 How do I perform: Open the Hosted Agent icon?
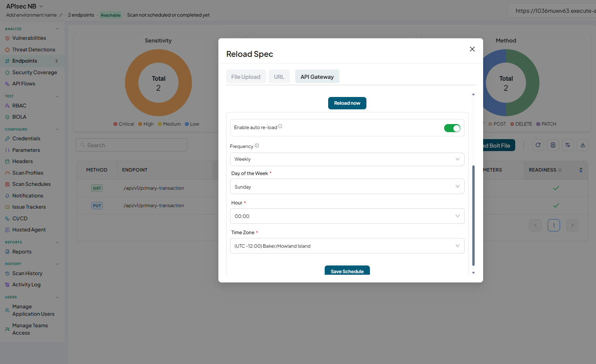(7, 230)
